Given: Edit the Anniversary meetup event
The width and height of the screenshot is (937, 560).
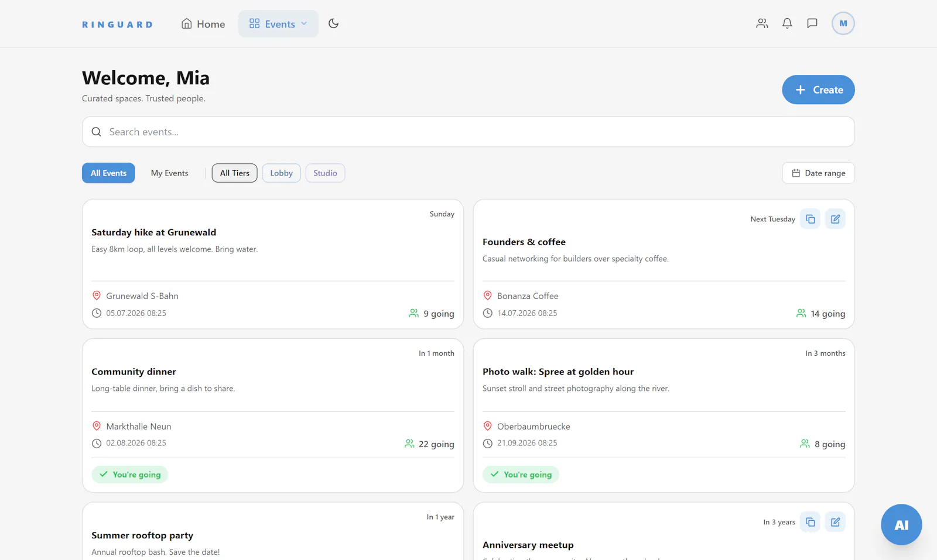Looking at the screenshot, I should [x=836, y=522].
